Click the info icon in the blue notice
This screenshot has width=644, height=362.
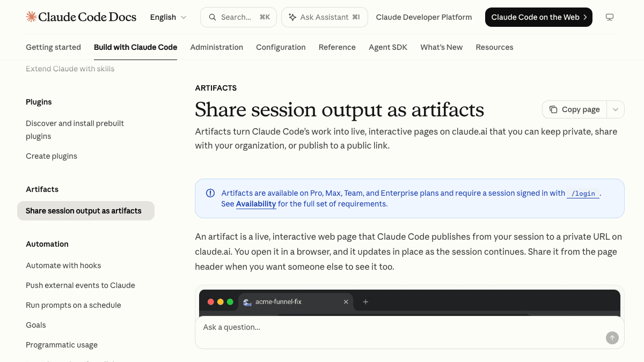tap(210, 193)
